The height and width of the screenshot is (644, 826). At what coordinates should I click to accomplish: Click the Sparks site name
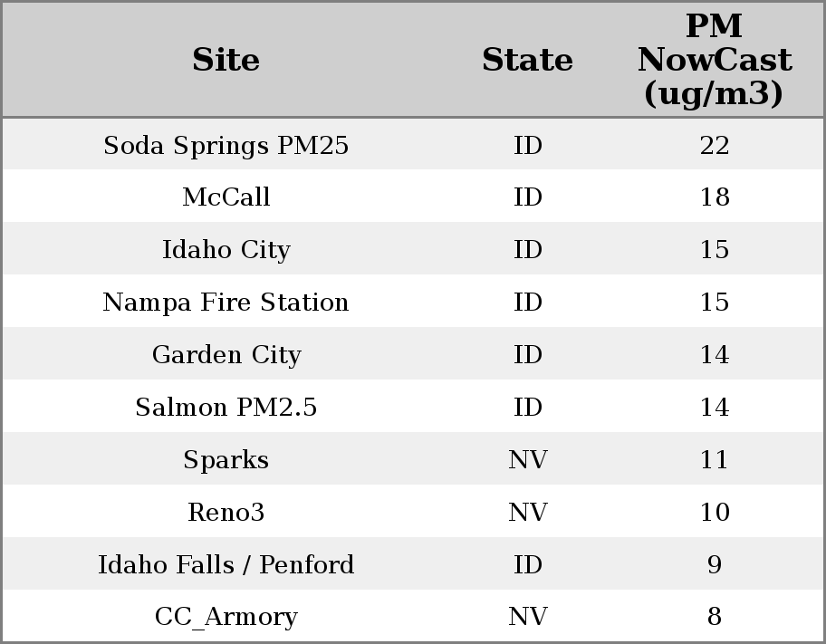click(x=226, y=460)
